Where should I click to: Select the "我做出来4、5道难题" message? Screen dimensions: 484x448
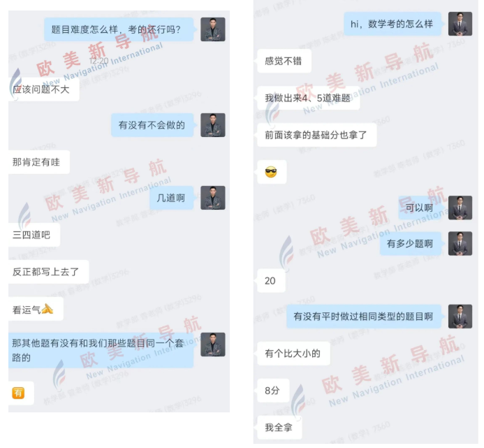click(309, 98)
